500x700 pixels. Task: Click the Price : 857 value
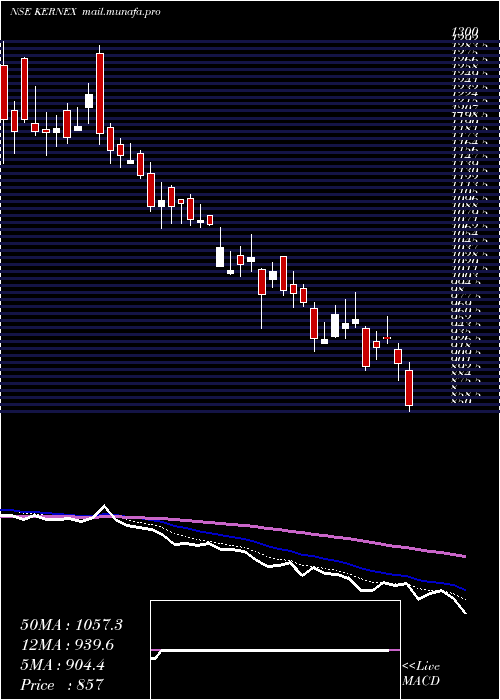point(62,684)
